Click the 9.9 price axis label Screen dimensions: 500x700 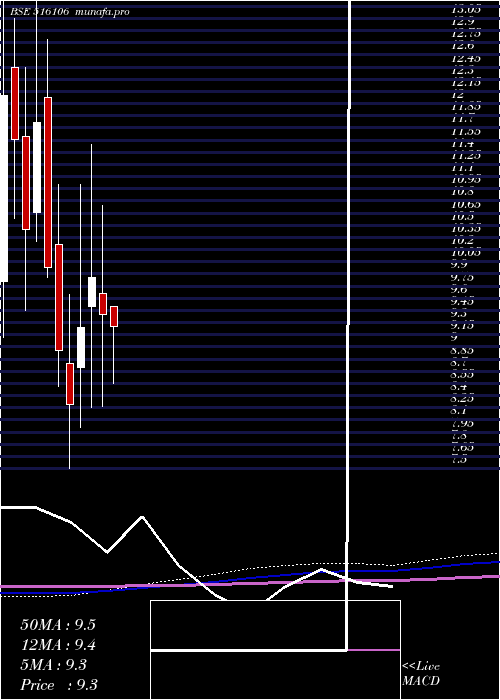click(x=459, y=265)
